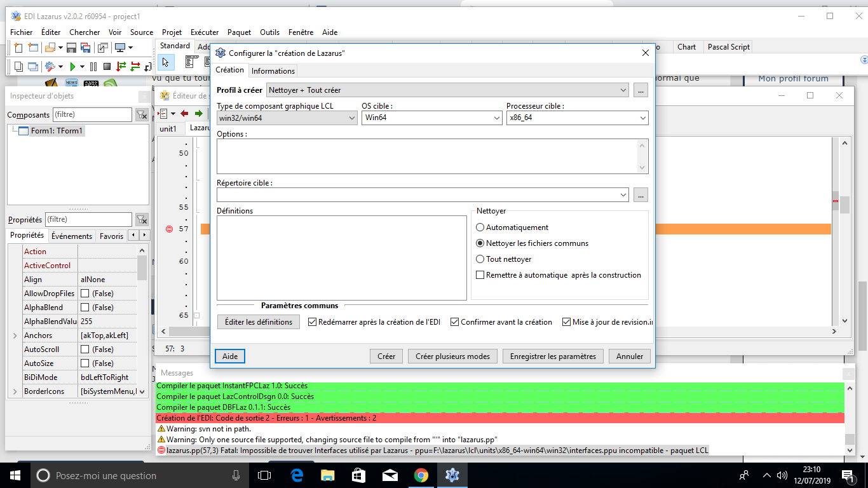
Task: Click the Open file folder icon
Action: (x=49, y=48)
